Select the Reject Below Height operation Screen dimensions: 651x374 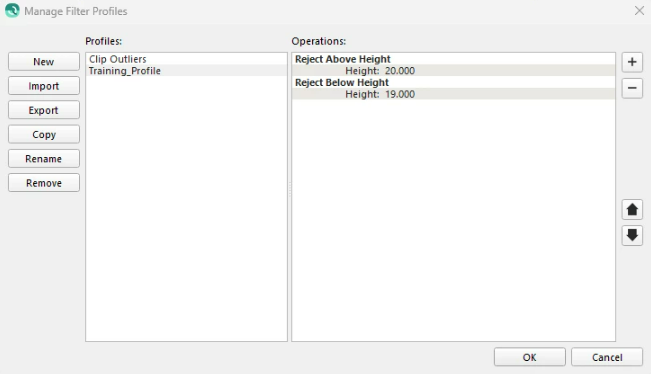(x=453, y=82)
